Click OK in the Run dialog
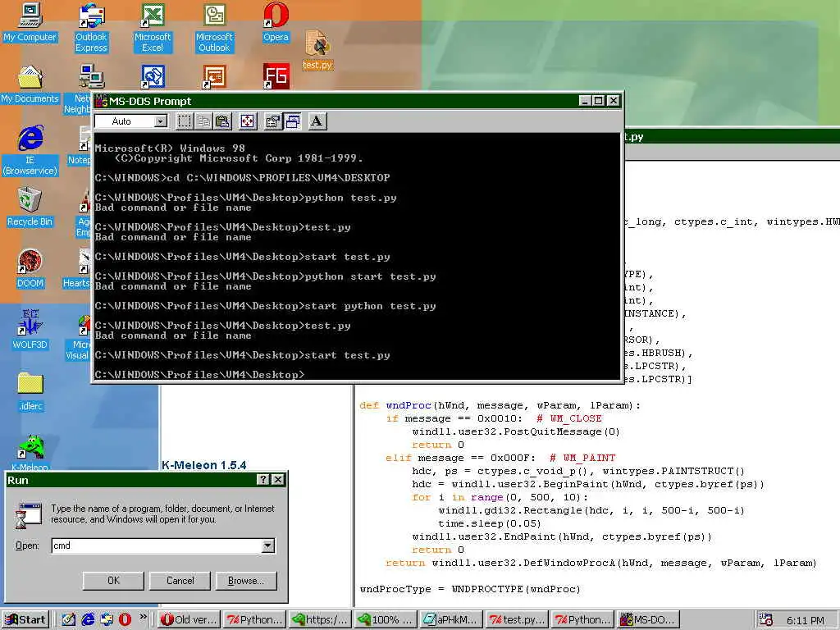840x630 pixels. (x=113, y=581)
